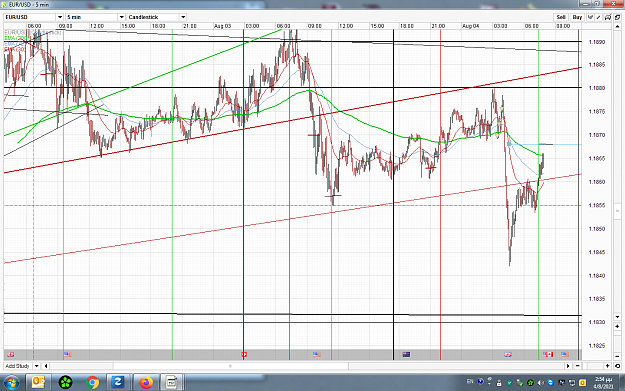Open the blue Z app in taskbar
Image resolution: width=625 pixels, height=391 pixels.
[x=118, y=383]
